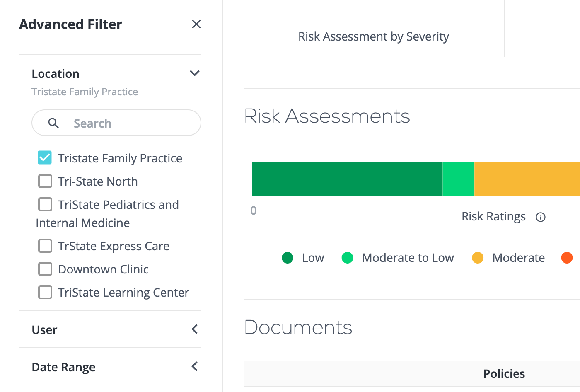Viewport: 580px width, 392px height.
Task: Check TriState Pediatrics and Internal Medicine
Action: tap(45, 204)
